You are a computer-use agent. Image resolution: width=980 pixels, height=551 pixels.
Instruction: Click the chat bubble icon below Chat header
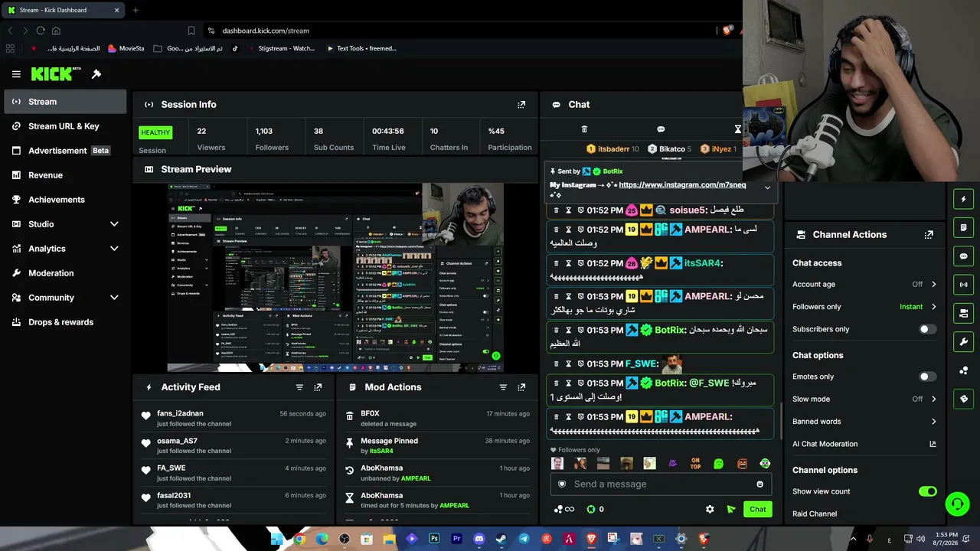[x=661, y=129]
